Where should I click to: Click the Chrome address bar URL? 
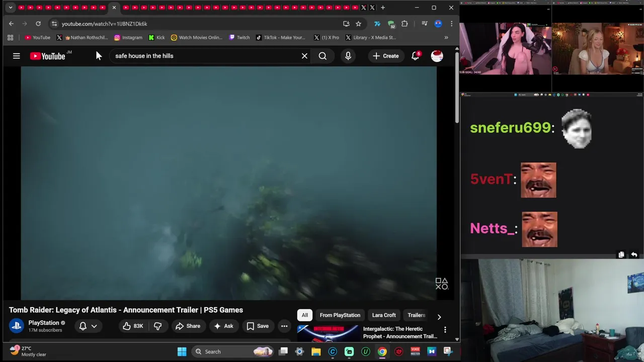coord(105,24)
